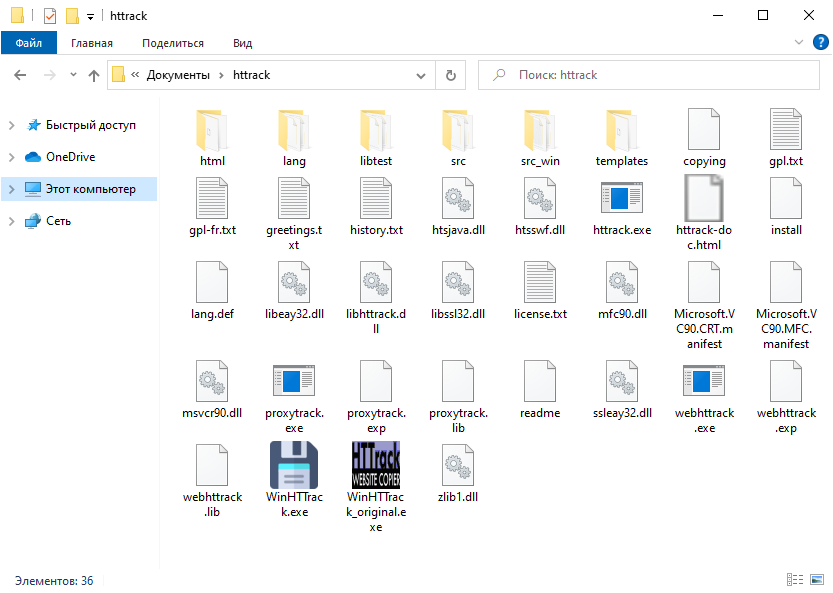Click in the Поиск: httrack field
The width and height of the screenshot is (833, 593).
click(x=649, y=75)
